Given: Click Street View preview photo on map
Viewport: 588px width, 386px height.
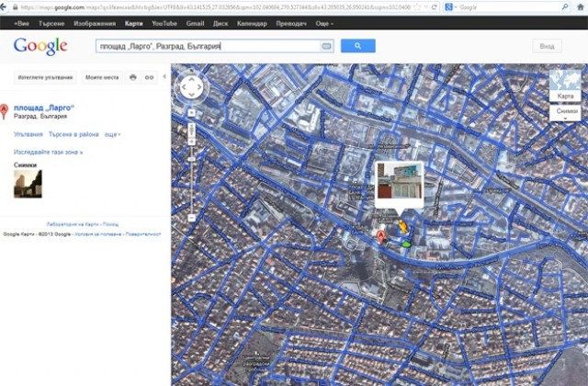Looking at the screenshot, I should pos(400,182).
